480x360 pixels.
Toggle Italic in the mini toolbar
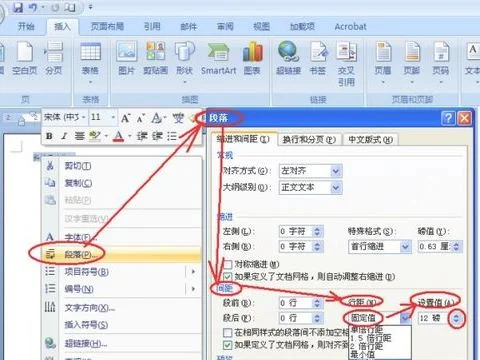click(x=64, y=136)
